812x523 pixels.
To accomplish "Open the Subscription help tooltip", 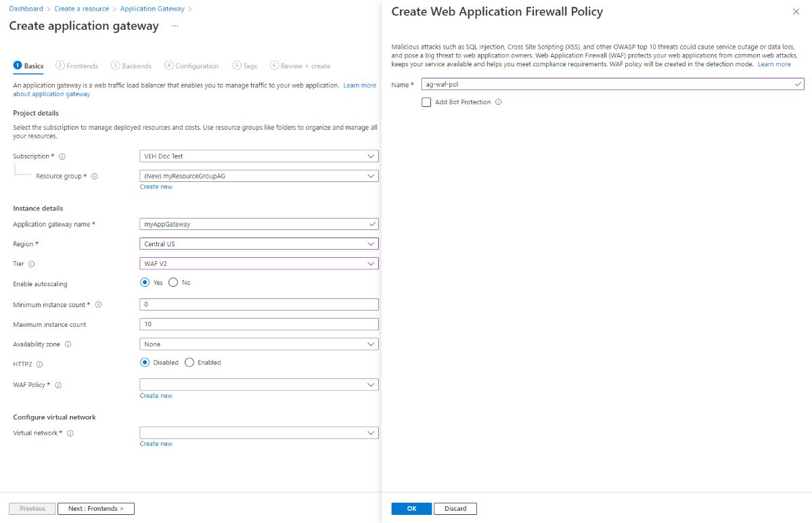I will click(61, 156).
